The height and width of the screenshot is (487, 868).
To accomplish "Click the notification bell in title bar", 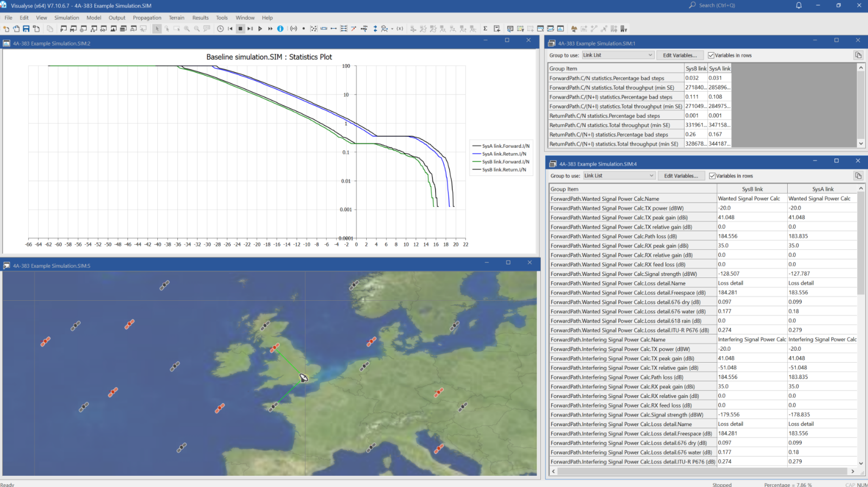I will click(799, 5).
